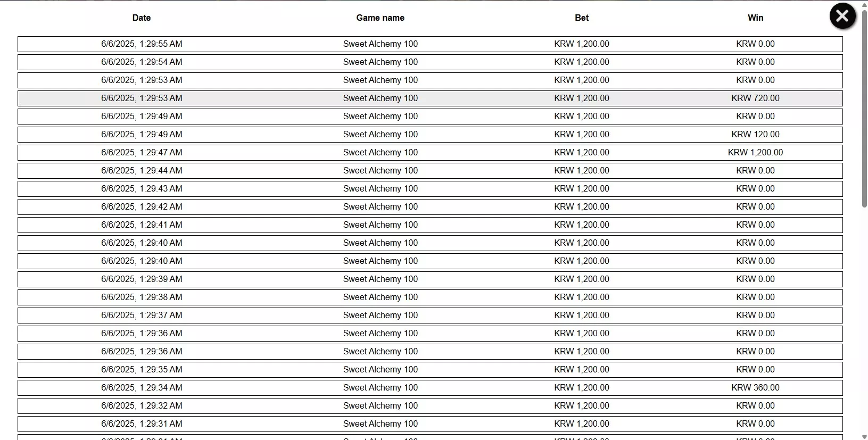This screenshot has width=868, height=440.
Task: Select the 1:29:47 AM history row
Action: (430, 153)
